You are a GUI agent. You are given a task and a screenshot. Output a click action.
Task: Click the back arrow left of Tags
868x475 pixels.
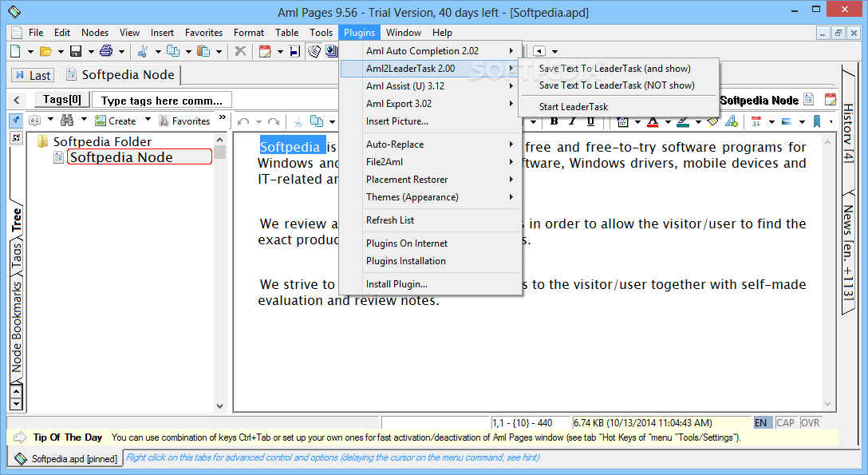(x=17, y=101)
